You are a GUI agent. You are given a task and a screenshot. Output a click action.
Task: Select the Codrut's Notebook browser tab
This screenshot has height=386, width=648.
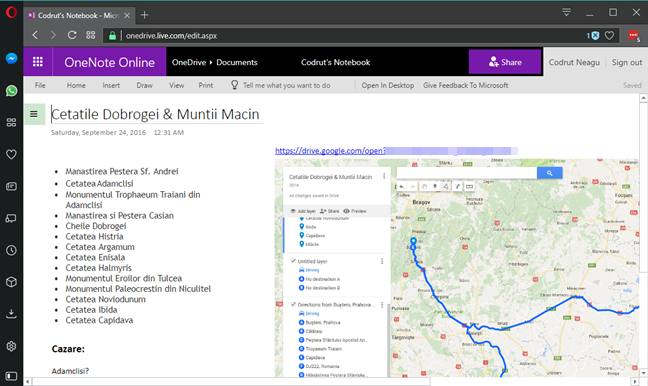pyautogui.click(x=79, y=15)
